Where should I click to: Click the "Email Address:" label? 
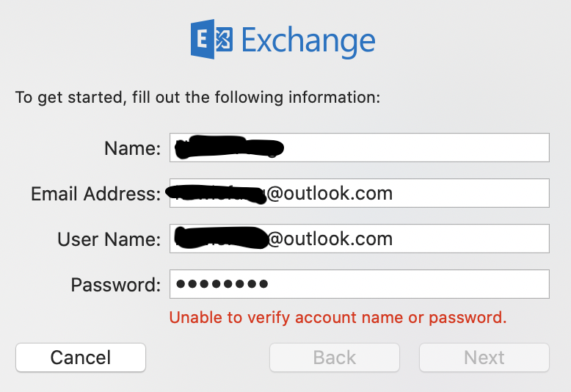[95, 194]
